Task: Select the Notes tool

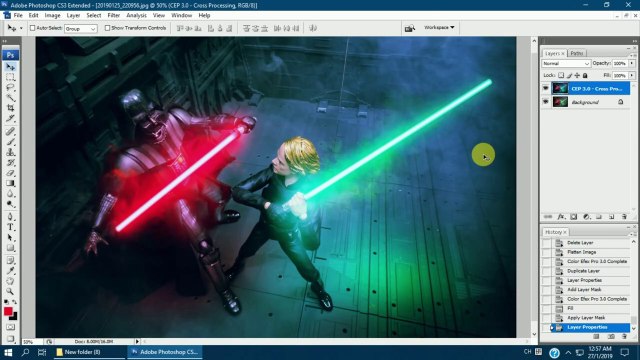Action: tap(10, 260)
